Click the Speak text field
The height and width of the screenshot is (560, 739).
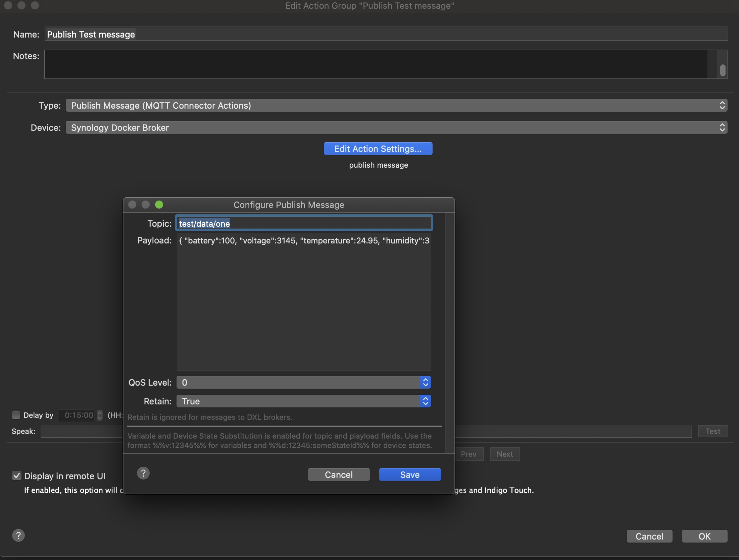click(82, 431)
